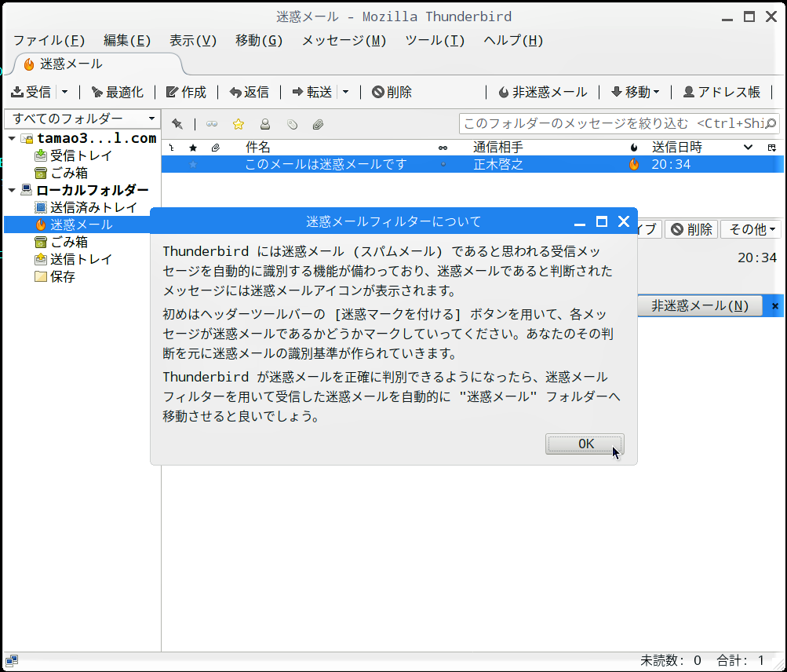
Task: Toggle the unread-only glasses quick filter
Action: click(212, 124)
